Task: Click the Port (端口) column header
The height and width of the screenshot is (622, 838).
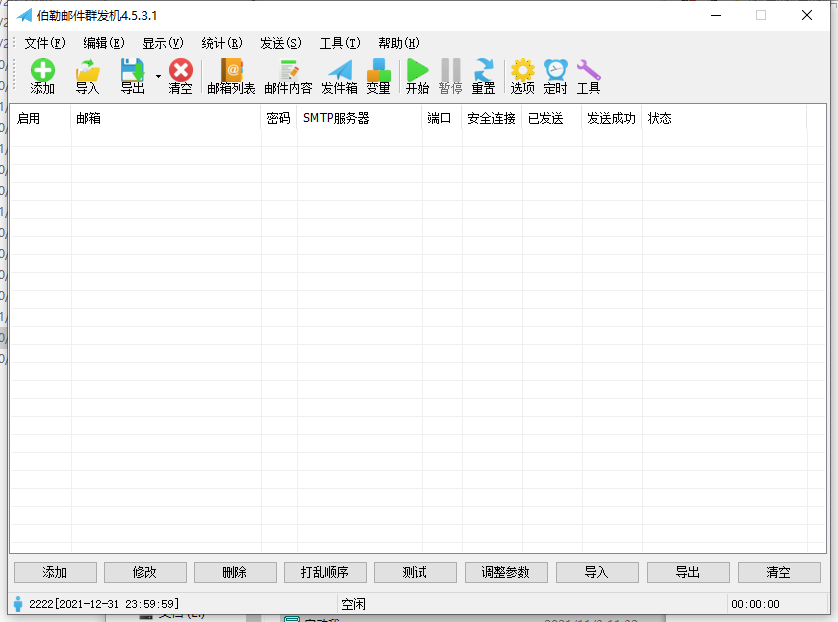Action: (x=442, y=118)
